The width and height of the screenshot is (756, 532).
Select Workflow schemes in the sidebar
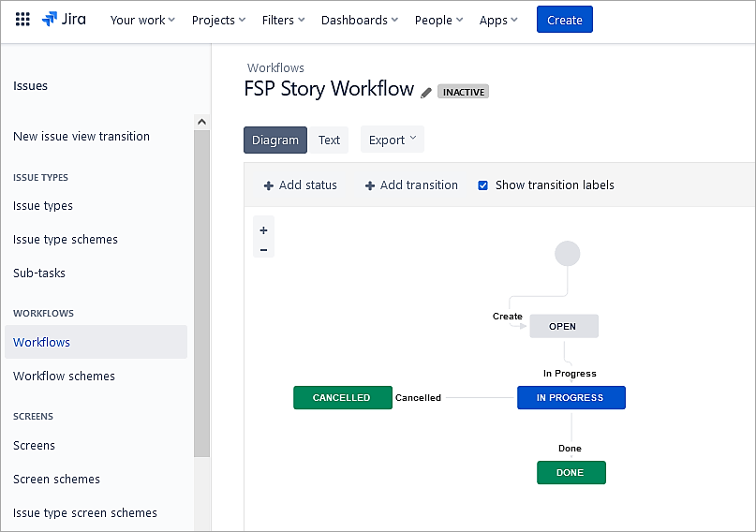[x=64, y=377]
